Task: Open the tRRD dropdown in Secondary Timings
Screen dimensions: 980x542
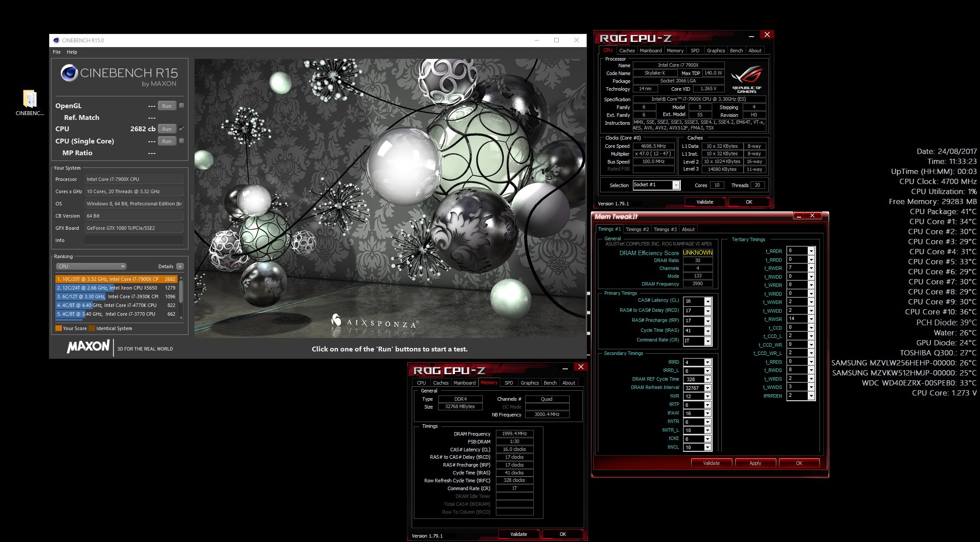Action: click(708, 362)
